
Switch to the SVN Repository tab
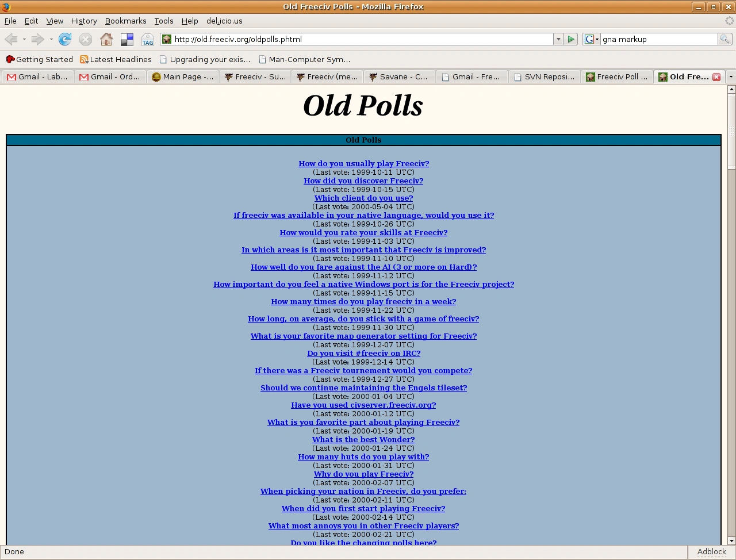pos(545,76)
